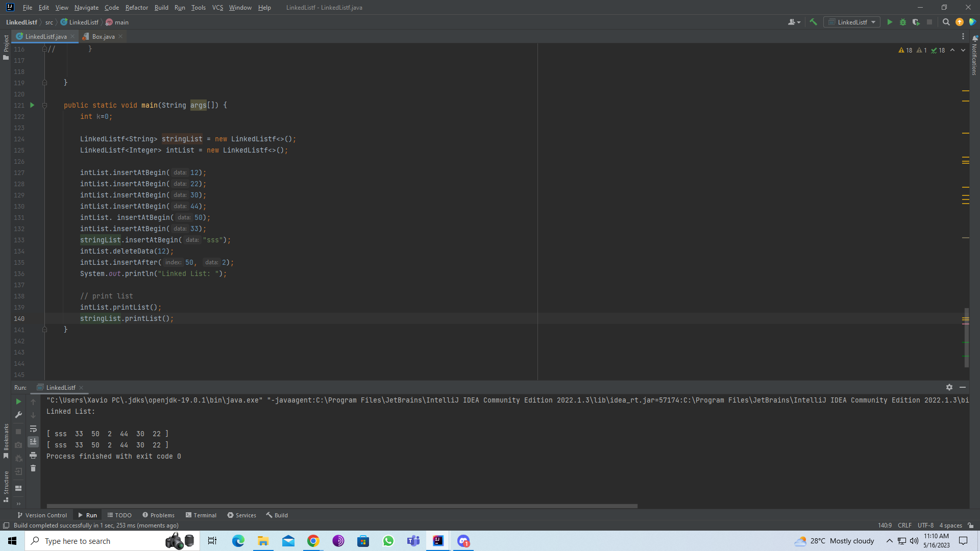This screenshot has width=980, height=551.
Task: Open the Project tool window
Action: coord(6,47)
